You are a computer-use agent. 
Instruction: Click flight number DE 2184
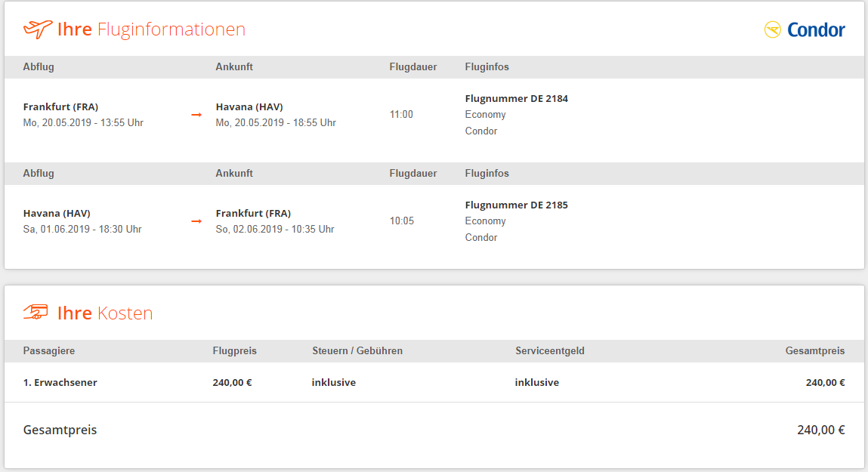pyautogui.click(x=517, y=98)
